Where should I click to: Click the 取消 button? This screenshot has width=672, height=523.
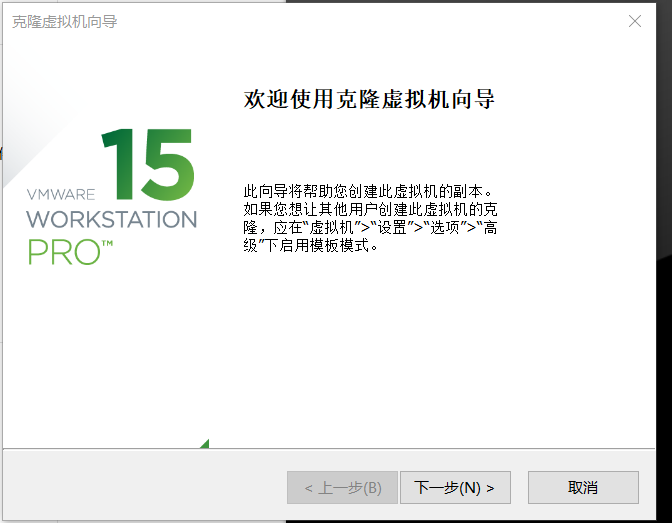point(583,488)
